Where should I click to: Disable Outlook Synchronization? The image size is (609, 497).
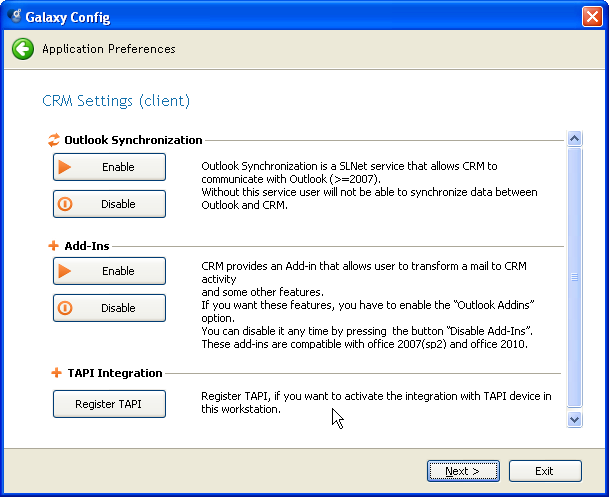[109, 204]
